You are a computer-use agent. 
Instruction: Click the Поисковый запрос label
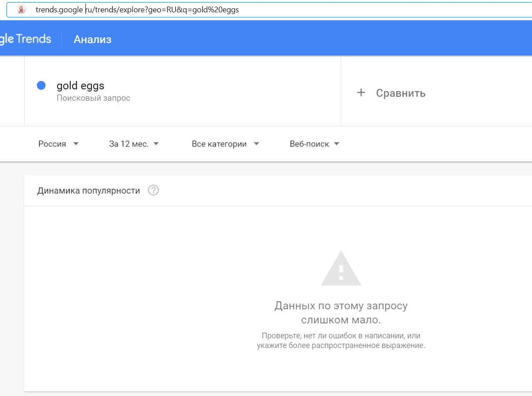(93, 98)
